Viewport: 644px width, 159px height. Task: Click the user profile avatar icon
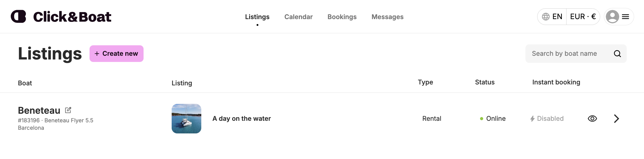(612, 17)
